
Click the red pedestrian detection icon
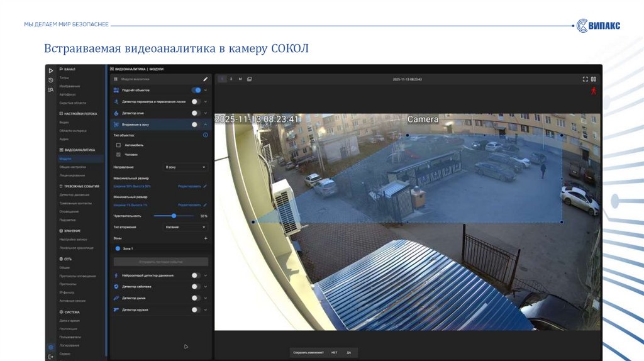coord(592,91)
